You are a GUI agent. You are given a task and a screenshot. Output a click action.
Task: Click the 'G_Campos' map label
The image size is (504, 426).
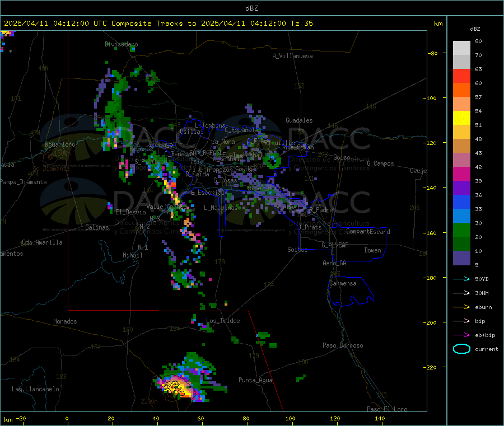[380, 163]
